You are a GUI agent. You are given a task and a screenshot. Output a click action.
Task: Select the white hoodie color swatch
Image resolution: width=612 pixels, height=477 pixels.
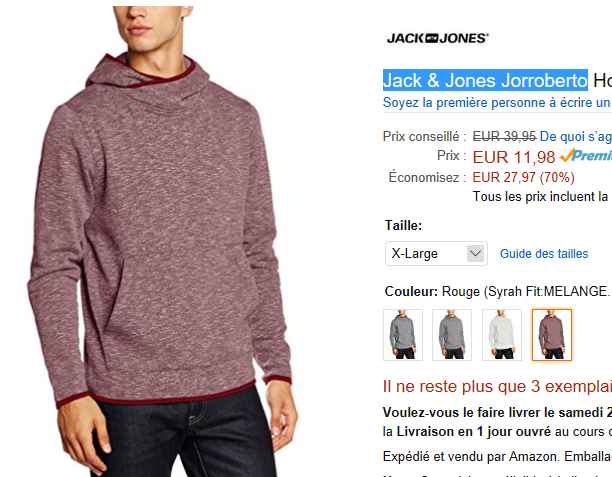click(x=502, y=335)
